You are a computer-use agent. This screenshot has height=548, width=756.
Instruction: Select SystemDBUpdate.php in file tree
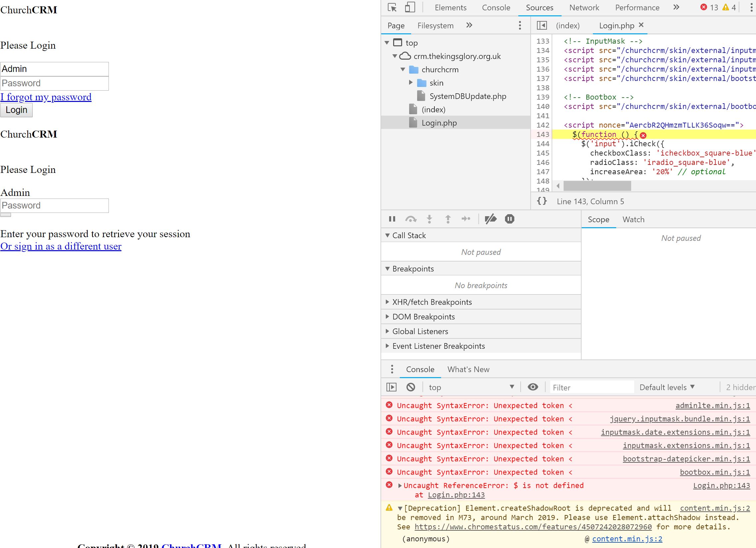(468, 96)
